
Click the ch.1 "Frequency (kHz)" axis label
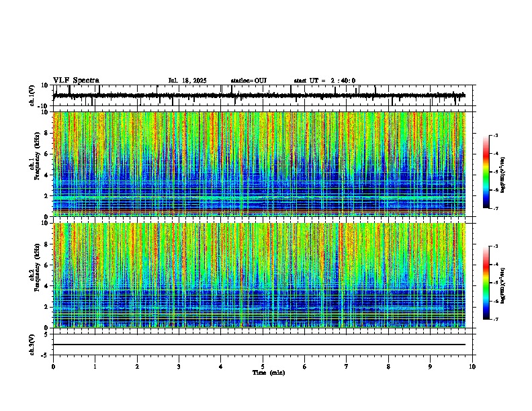coord(37,156)
